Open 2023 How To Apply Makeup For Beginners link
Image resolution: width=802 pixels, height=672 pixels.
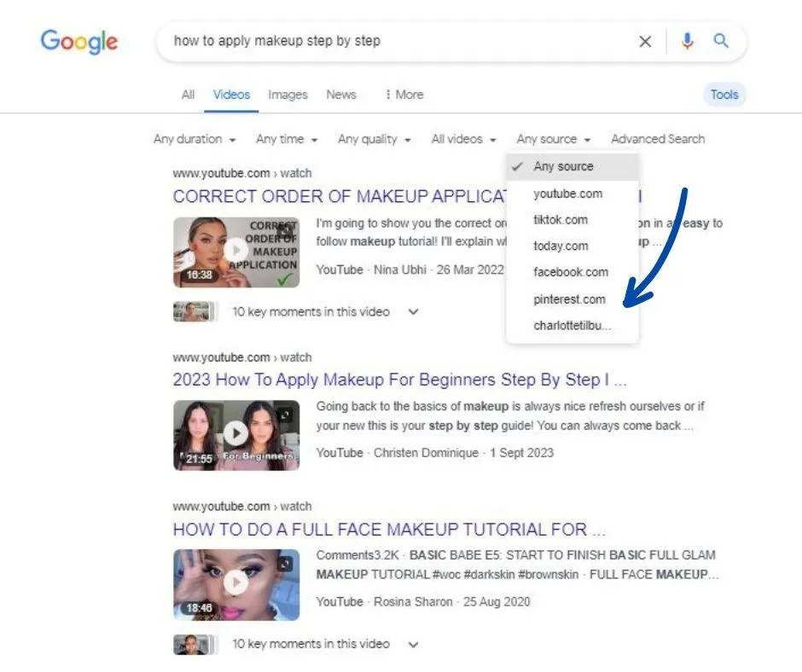coord(399,380)
